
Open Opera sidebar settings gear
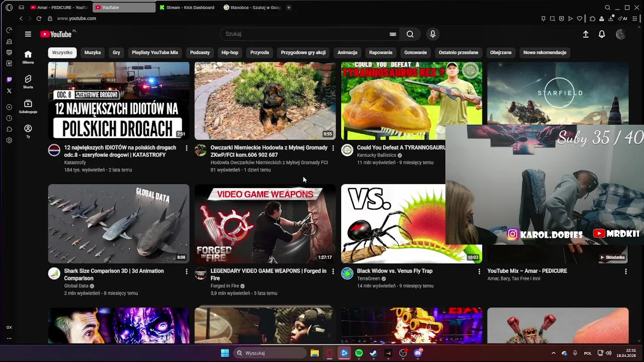9,140
